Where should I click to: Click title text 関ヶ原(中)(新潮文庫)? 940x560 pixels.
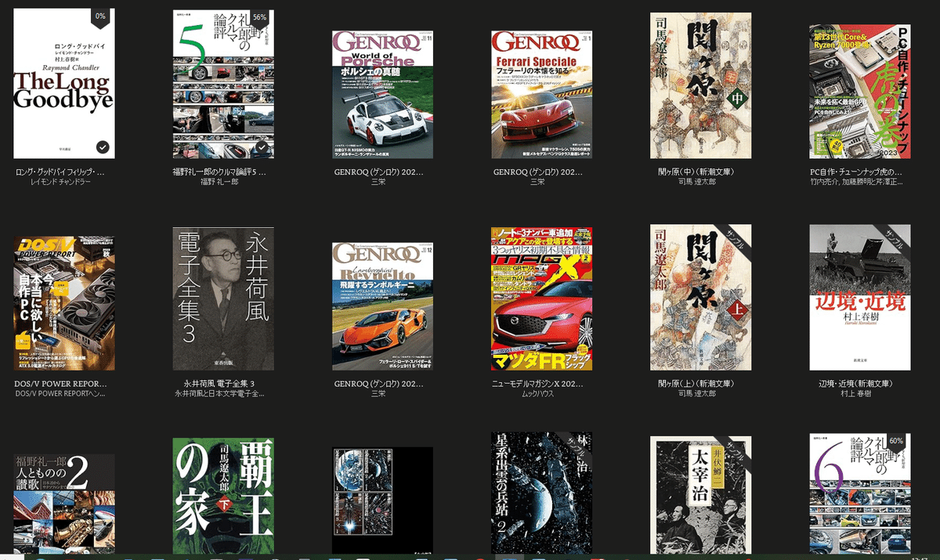pos(696,171)
